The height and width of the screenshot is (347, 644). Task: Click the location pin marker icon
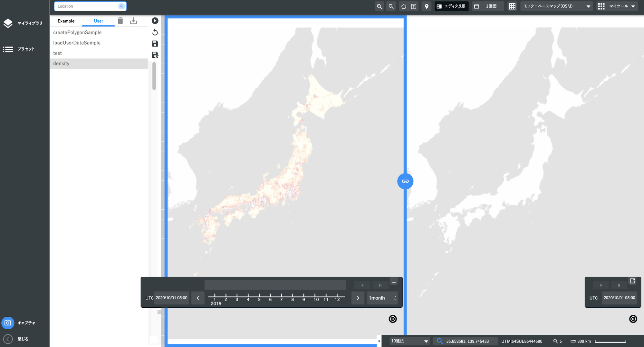point(427,6)
